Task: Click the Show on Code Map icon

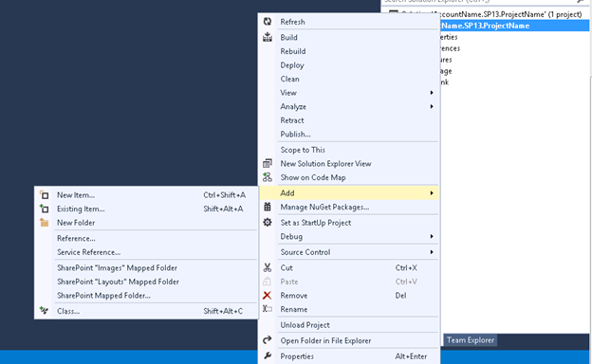Action: tap(268, 177)
